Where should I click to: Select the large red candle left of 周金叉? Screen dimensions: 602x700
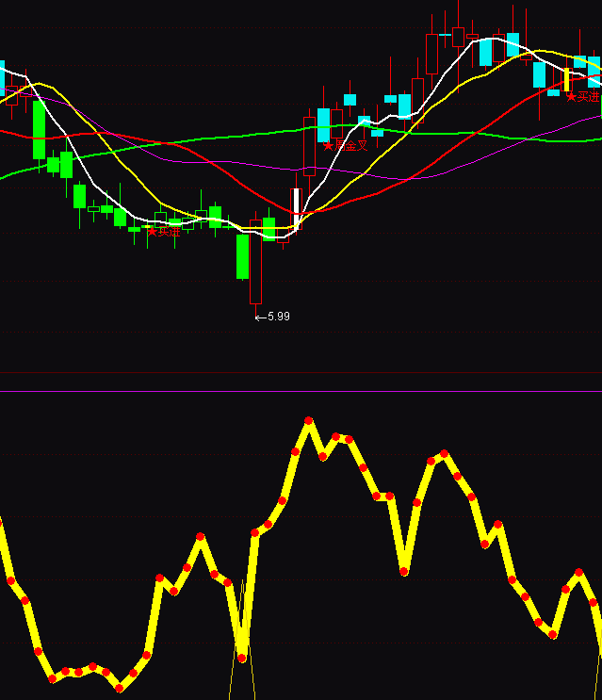pyautogui.click(x=309, y=146)
